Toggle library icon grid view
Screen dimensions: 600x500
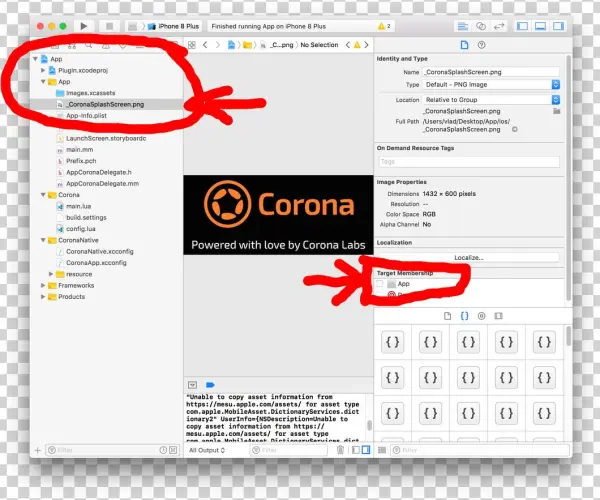tap(382, 450)
